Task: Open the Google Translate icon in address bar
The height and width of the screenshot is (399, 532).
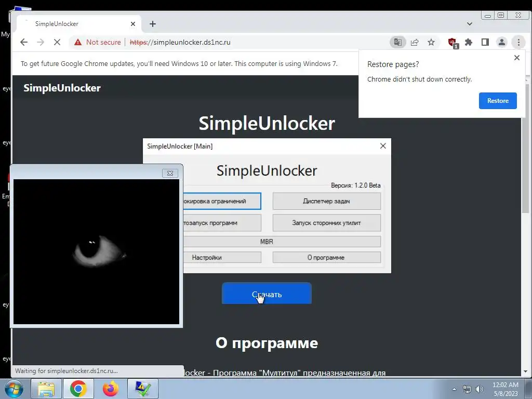Action: 397,42
